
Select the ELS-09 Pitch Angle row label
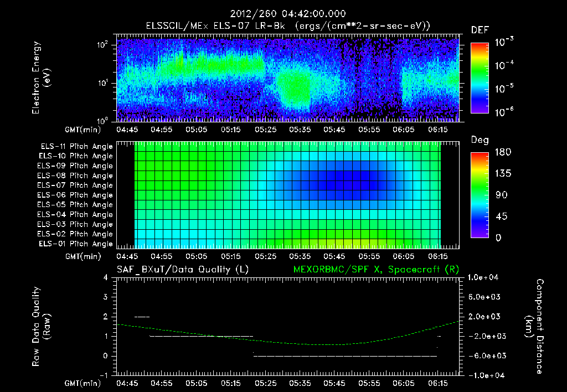coord(75,166)
